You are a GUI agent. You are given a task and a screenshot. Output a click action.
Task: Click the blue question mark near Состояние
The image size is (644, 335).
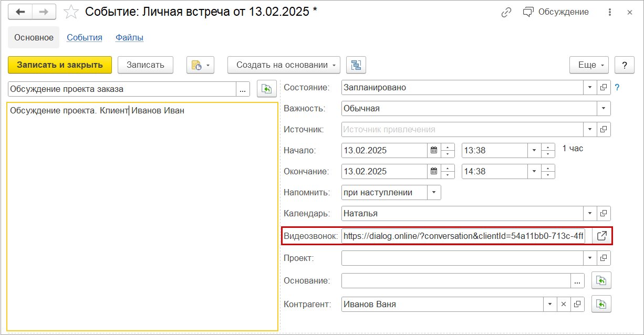point(617,87)
